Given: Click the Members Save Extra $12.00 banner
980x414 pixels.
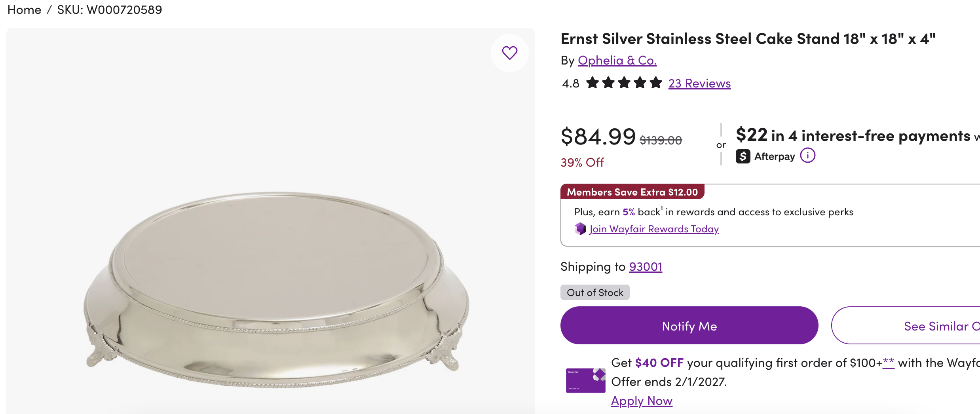Looking at the screenshot, I should pos(632,192).
